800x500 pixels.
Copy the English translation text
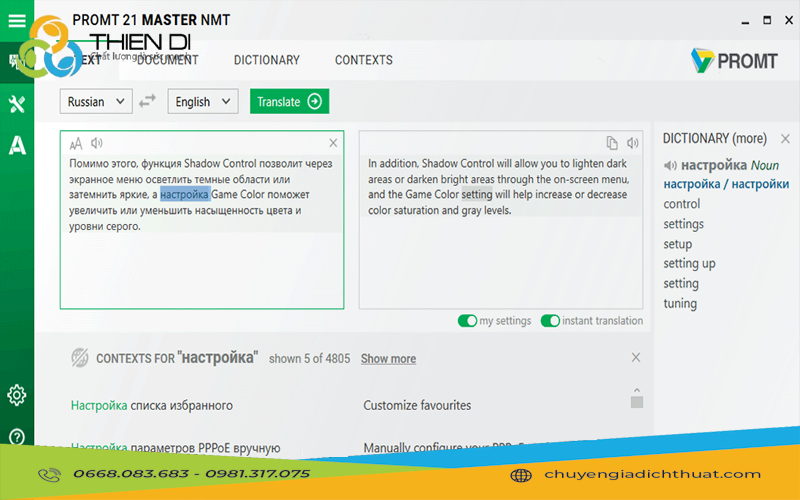612,143
